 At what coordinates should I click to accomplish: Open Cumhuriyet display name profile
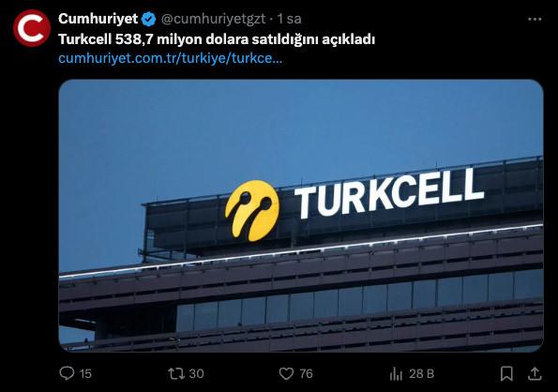(x=98, y=19)
